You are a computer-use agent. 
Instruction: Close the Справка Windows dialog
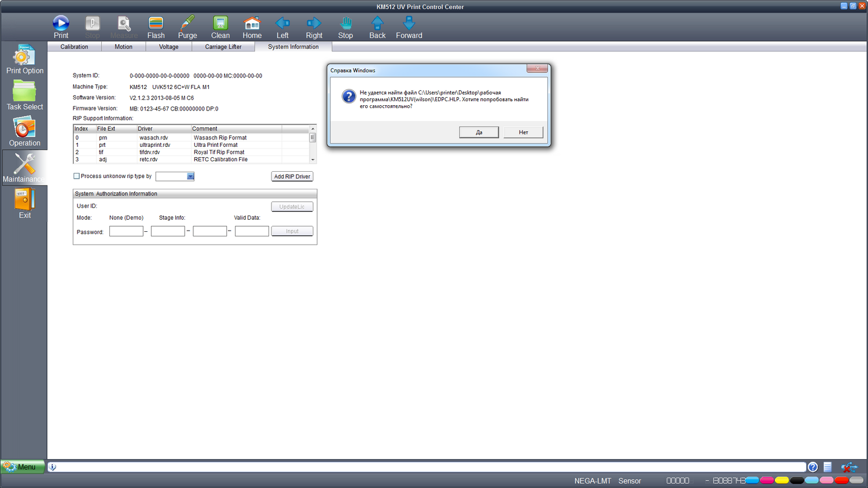(x=537, y=68)
